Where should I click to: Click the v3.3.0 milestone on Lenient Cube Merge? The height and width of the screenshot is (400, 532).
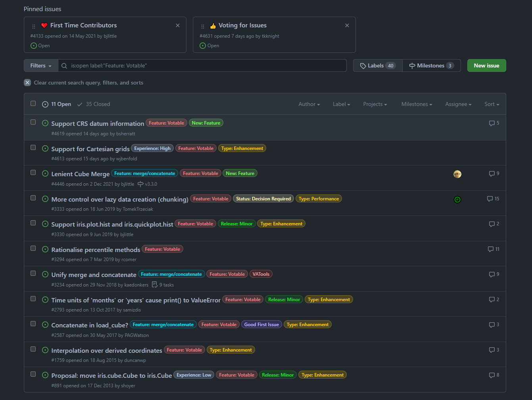(x=148, y=184)
